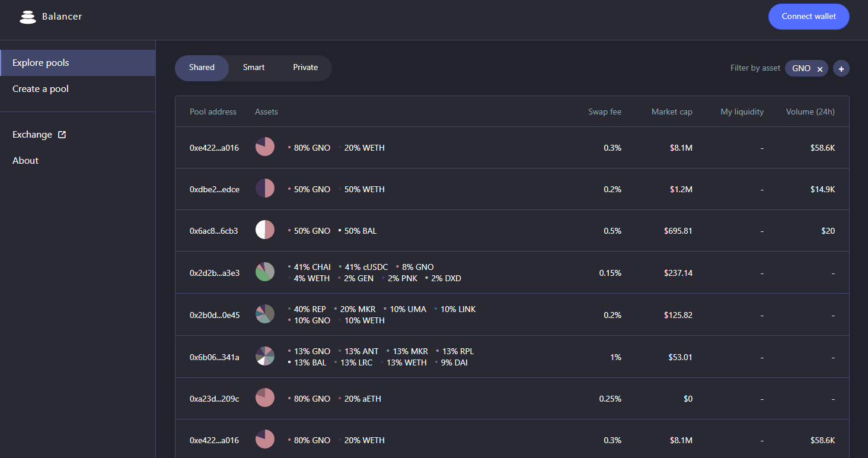
Task: Switch to the Smart pools tab
Action: coord(254,68)
